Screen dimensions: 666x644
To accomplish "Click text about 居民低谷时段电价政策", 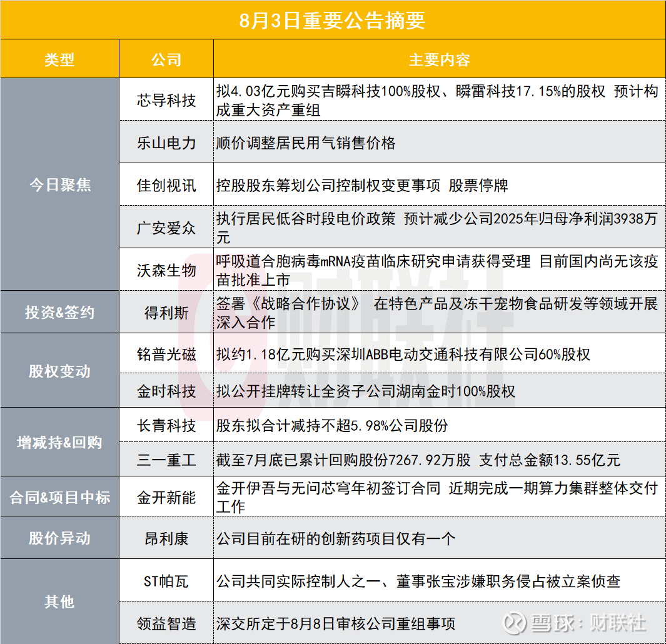I will pyautogui.click(x=437, y=228).
